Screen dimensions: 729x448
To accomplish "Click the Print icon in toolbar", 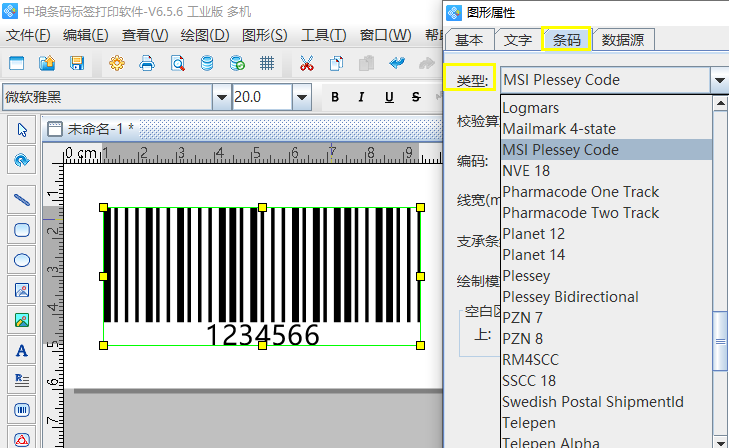I will click(x=147, y=64).
